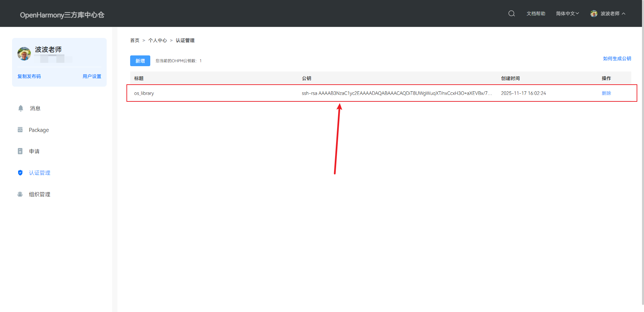Click the 认证管理 breadcrumb current item

[185, 40]
